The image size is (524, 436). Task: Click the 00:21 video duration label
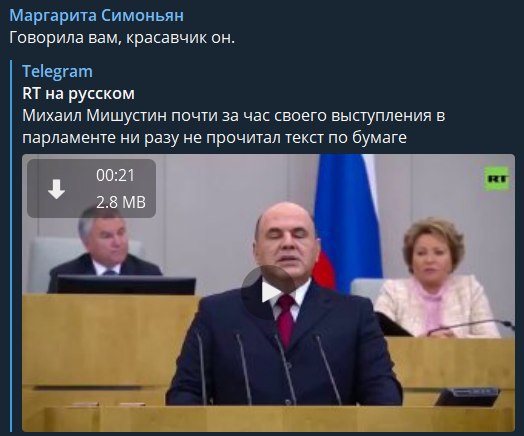(115, 175)
